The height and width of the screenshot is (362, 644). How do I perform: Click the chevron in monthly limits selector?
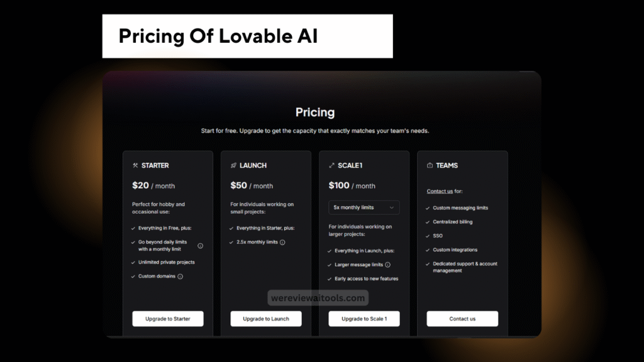click(391, 207)
